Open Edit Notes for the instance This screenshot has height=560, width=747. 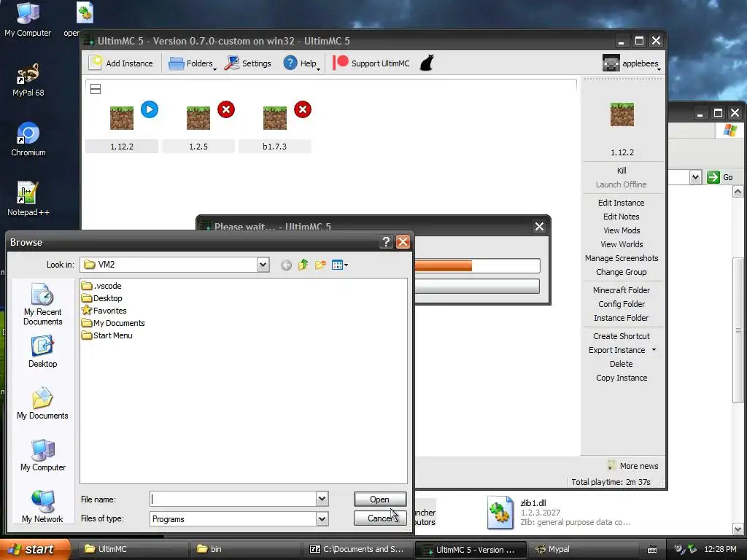622,216
